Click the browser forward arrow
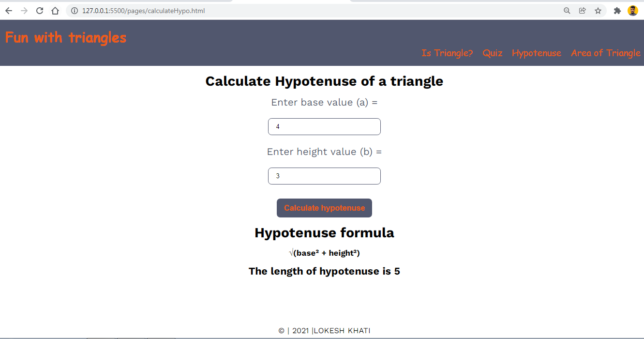 (x=24, y=11)
